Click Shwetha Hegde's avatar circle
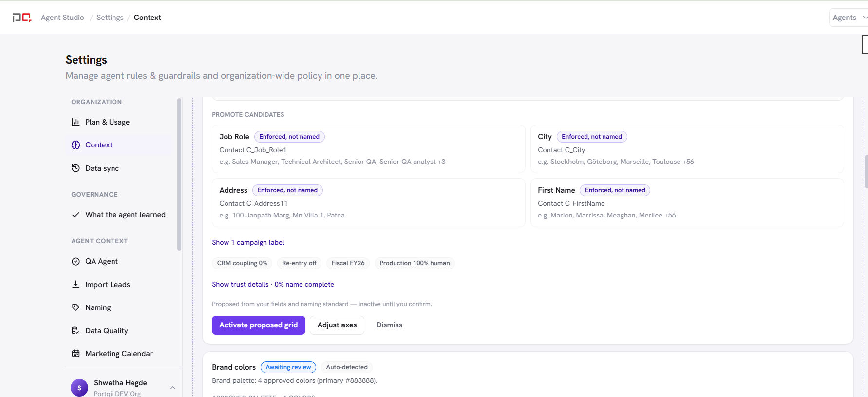The image size is (868, 397). coord(79,388)
